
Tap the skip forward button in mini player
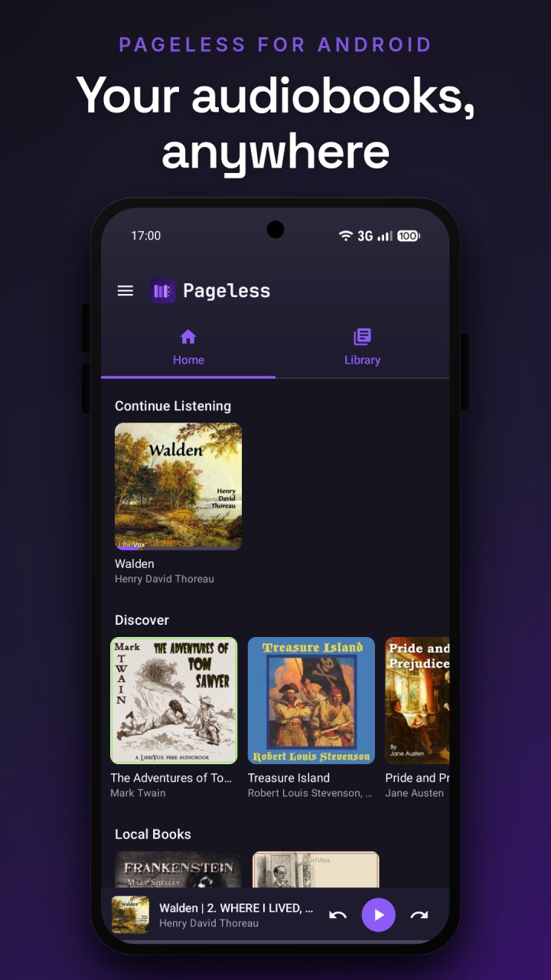click(x=419, y=915)
